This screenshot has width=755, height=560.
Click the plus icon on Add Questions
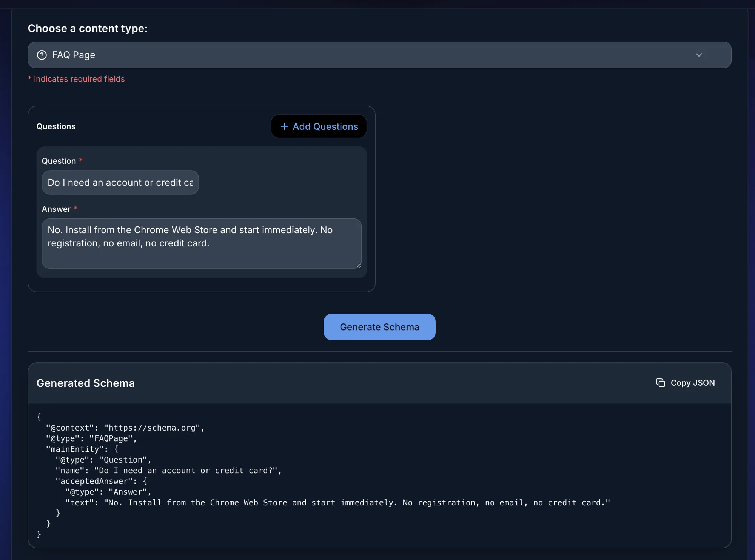coord(284,126)
